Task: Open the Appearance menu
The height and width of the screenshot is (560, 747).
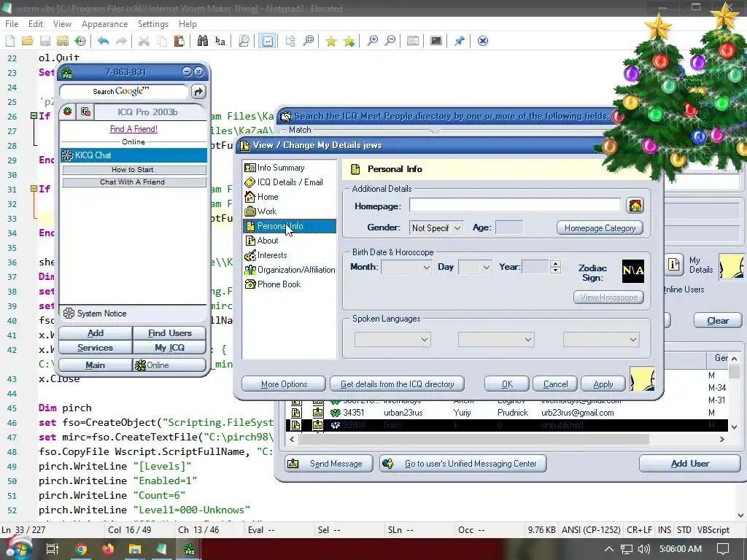Action: (104, 24)
